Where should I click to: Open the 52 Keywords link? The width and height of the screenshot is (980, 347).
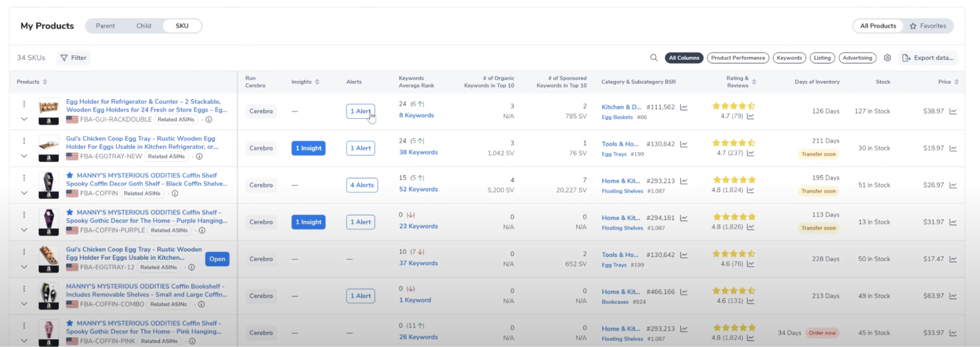point(418,189)
